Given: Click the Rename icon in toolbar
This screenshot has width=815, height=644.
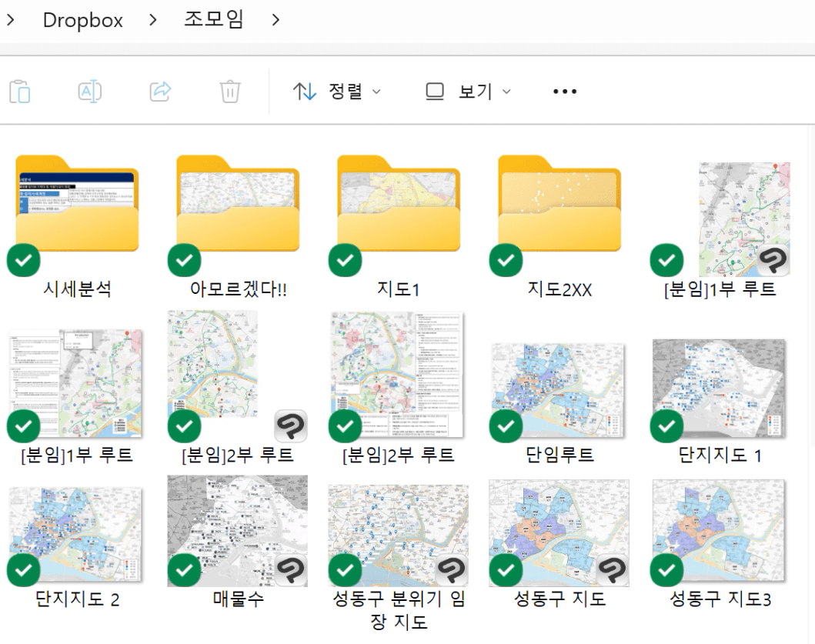Looking at the screenshot, I should (x=90, y=92).
